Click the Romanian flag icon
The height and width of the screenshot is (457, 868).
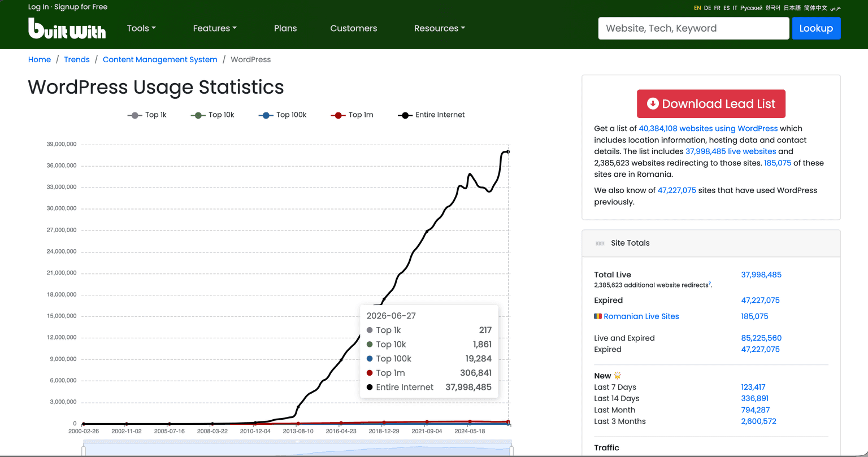[x=598, y=316]
